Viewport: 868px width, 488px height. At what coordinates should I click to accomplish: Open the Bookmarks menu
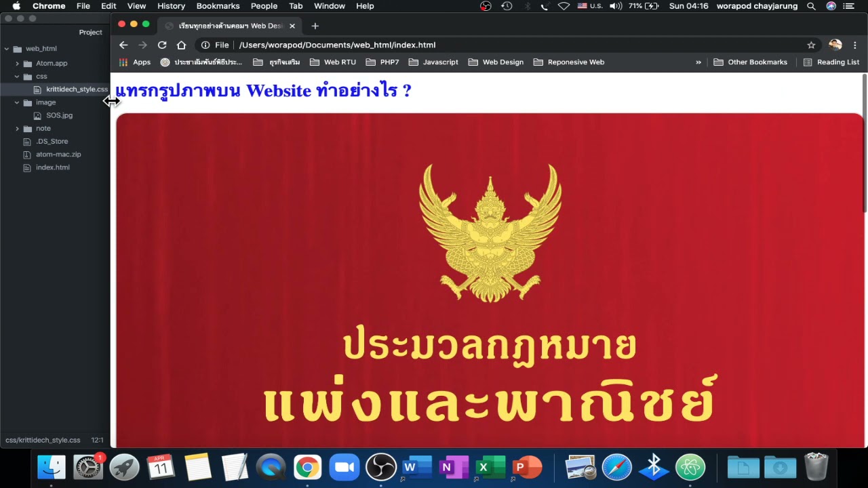pyautogui.click(x=218, y=6)
